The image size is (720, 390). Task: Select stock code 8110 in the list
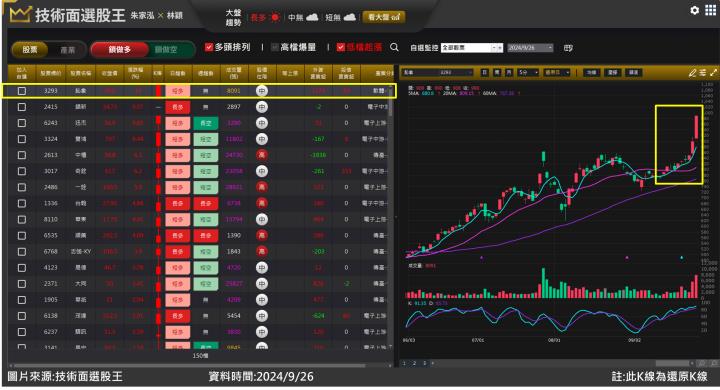pyautogui.click(x=51, y=220)
